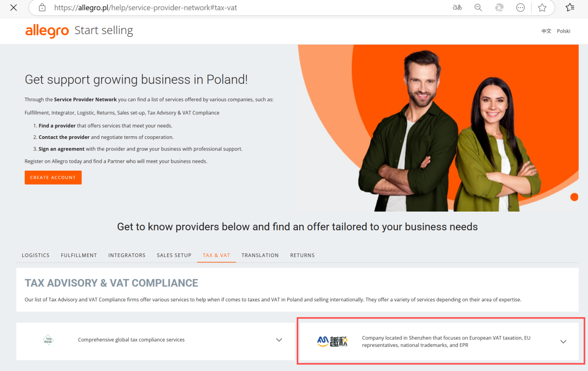The image size is (588, 371).
Task: Click 'Contact the provider' step text
Action: tap(64, 138)
